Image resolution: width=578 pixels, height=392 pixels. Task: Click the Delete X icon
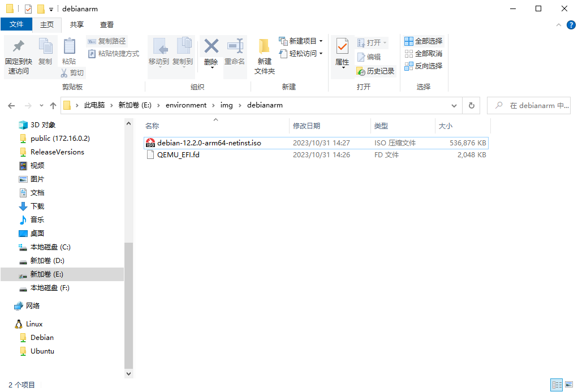click(x=211, y=46)
